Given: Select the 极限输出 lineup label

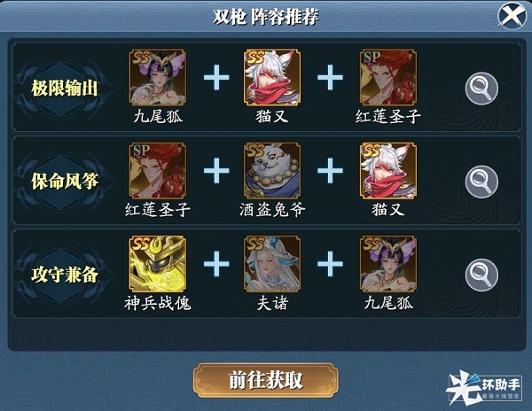Looking at the screenshot, I should click(65, 88).
